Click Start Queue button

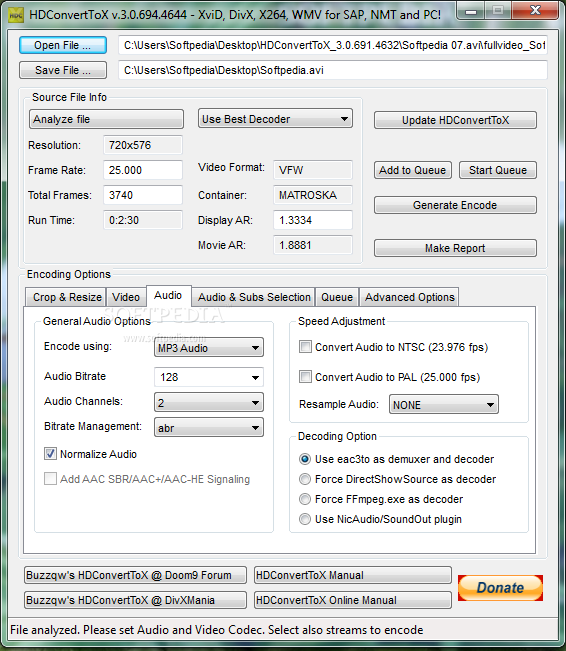tap(498, 170)
